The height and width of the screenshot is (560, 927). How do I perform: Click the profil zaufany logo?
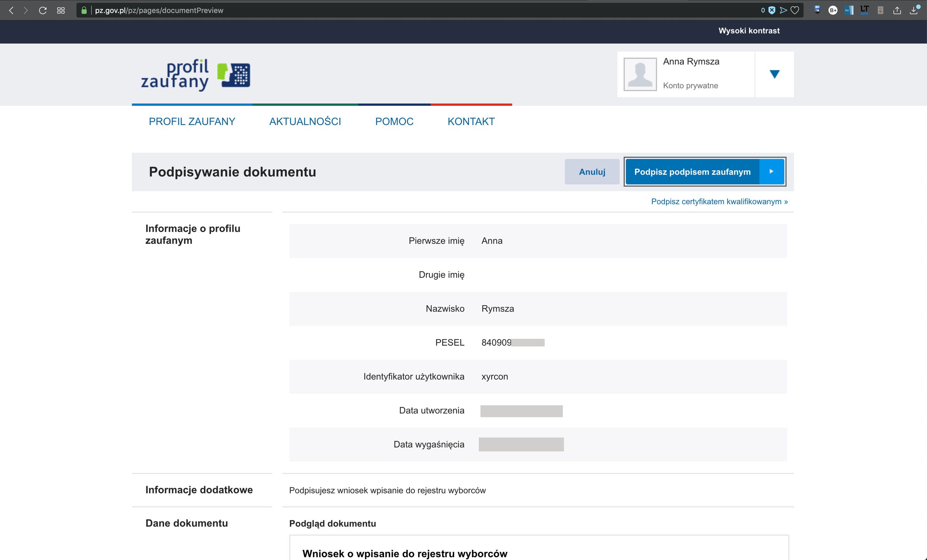195,75
